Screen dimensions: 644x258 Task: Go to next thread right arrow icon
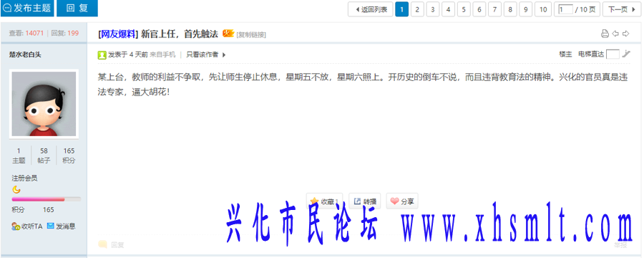(626, 34)
